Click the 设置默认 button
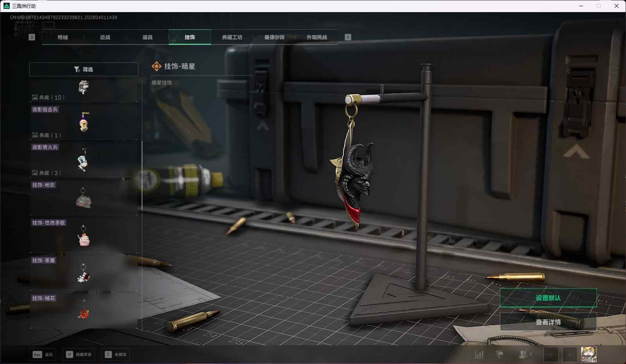This screenshot has height=364, width=626. pyautogui.click(x=548, y=298)
